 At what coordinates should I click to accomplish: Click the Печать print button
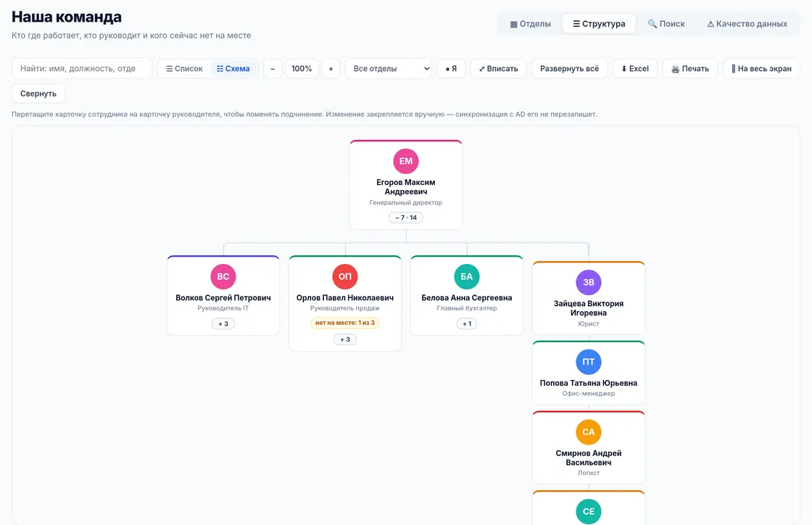coord(689,68)
